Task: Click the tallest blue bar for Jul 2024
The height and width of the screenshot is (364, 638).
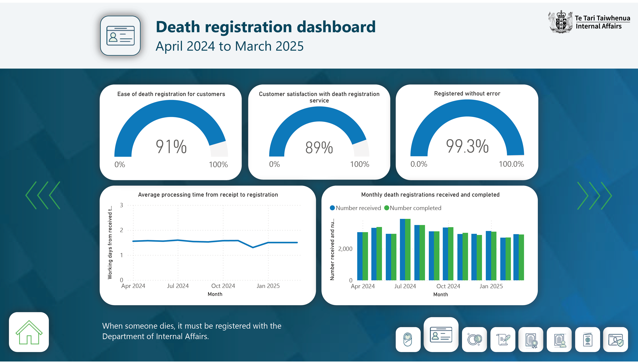Action: (402, 249)
